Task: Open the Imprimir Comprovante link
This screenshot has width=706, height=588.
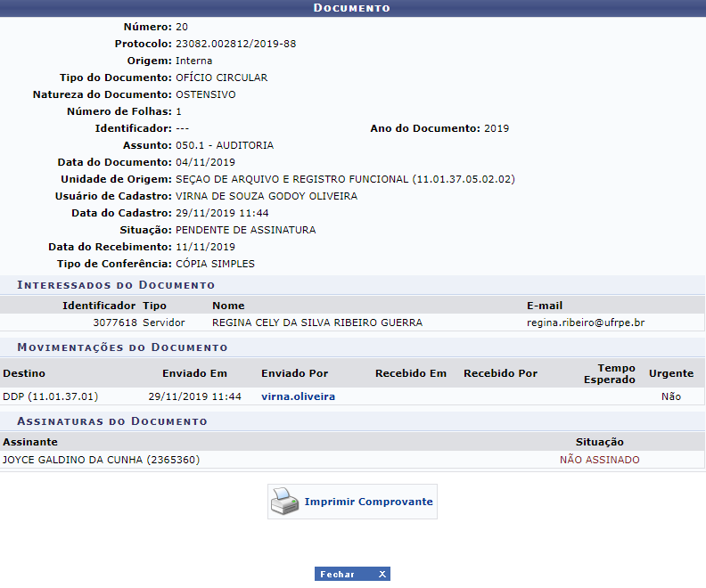Action: coord(368,502)
